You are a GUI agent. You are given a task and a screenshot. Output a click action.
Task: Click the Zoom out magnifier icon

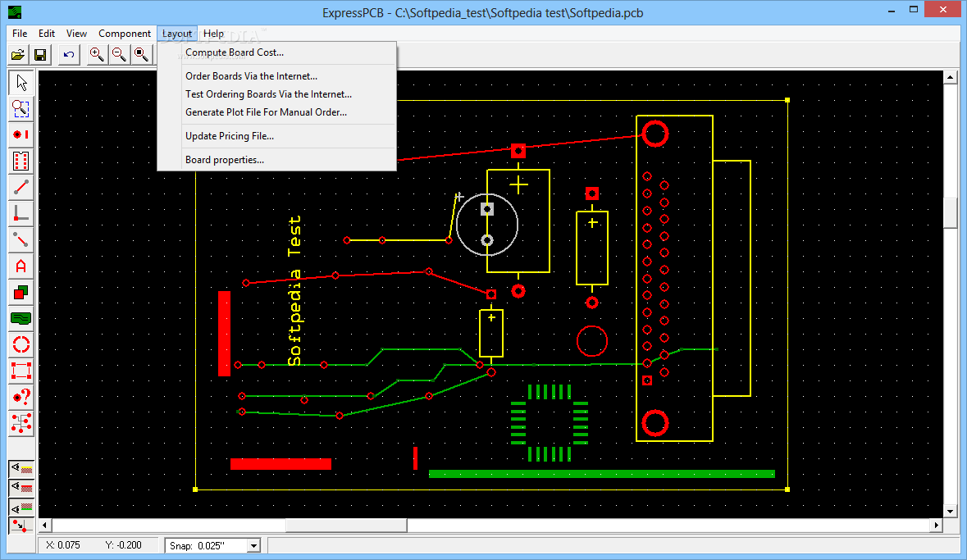pos(119,55)
